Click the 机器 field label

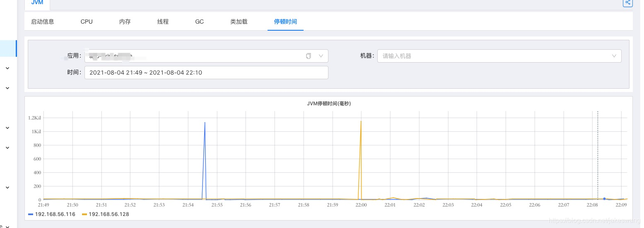367,56
